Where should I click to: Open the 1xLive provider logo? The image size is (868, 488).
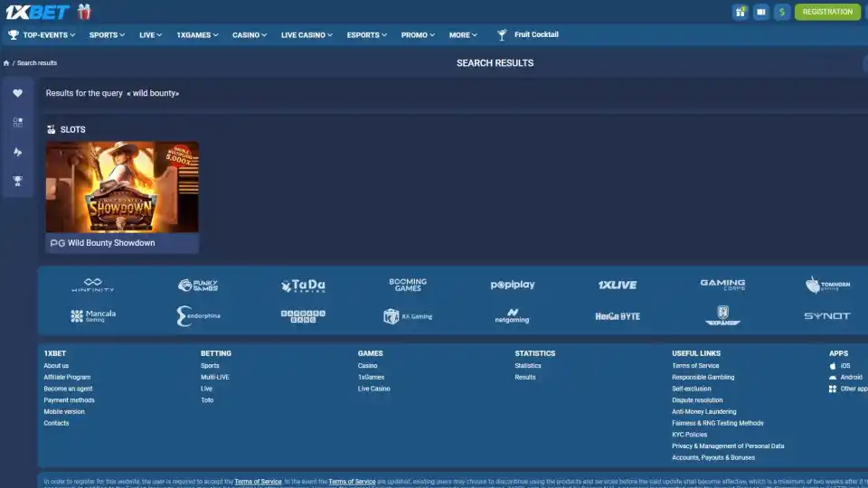coord(618,285)
